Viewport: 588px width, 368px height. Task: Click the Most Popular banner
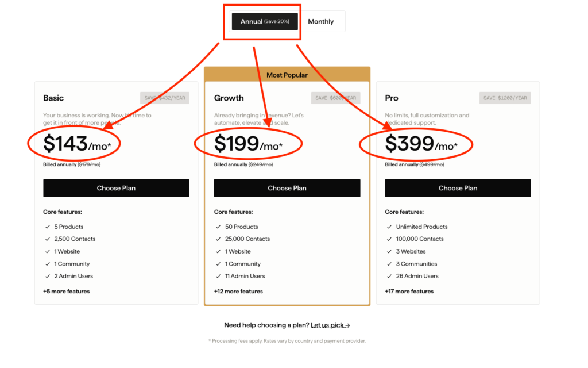[287, 75]
